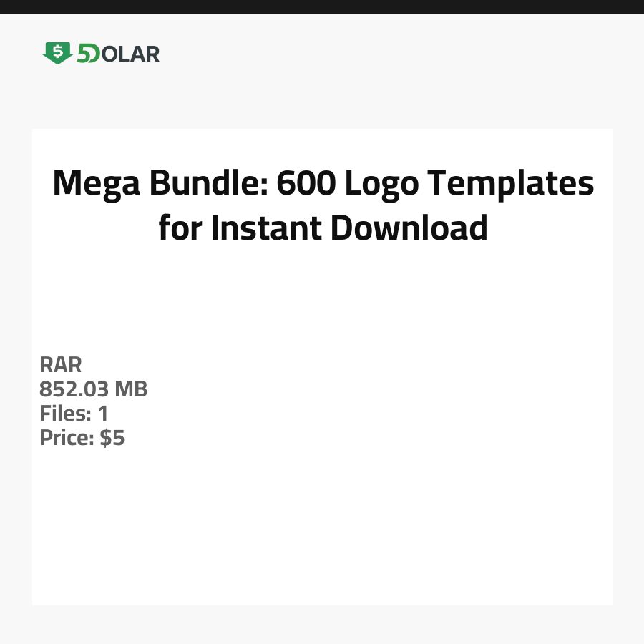Click the "Price: $5" label
644x644 pixels.
(82, 438)
